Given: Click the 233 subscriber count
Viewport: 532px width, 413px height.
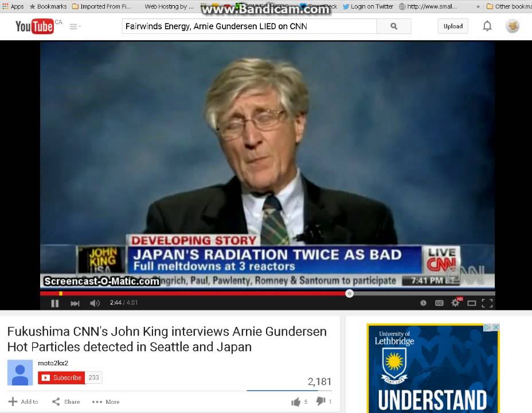Looking at the screenshot, I should (93, 377).
